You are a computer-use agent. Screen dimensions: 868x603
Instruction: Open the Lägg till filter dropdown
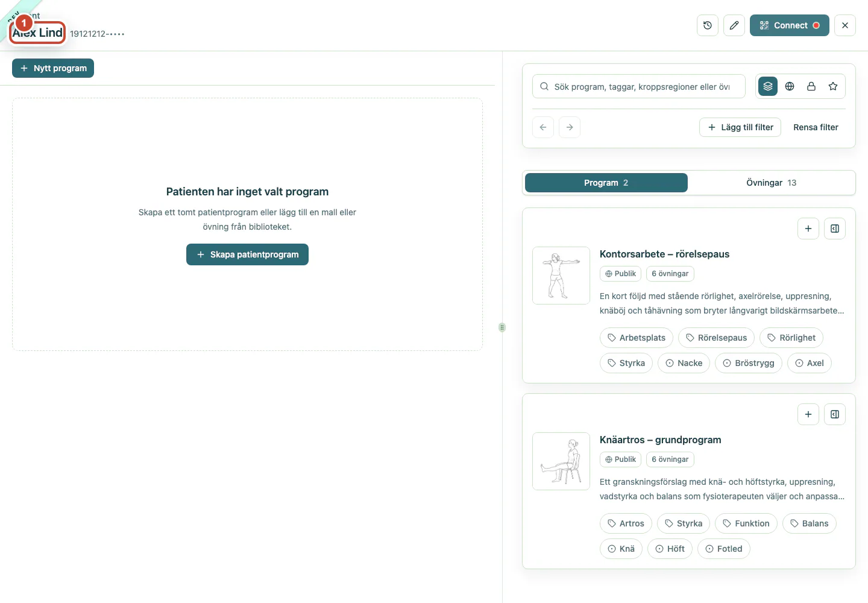740,127
